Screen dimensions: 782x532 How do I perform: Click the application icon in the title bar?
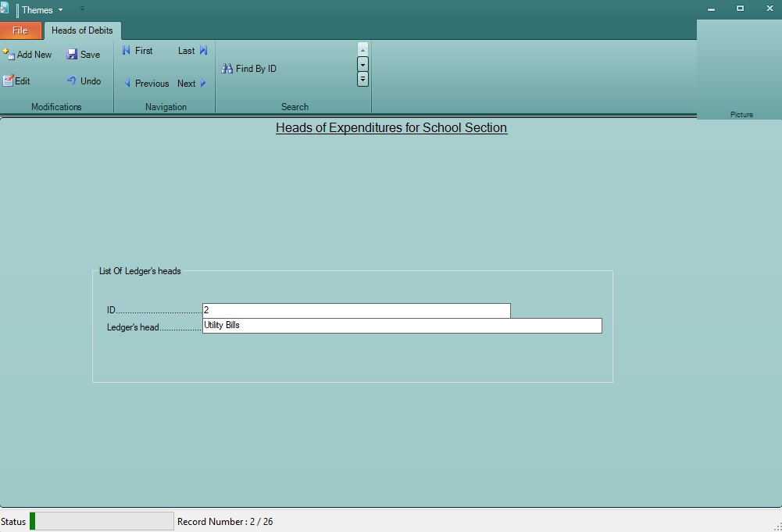click(5, 9)
